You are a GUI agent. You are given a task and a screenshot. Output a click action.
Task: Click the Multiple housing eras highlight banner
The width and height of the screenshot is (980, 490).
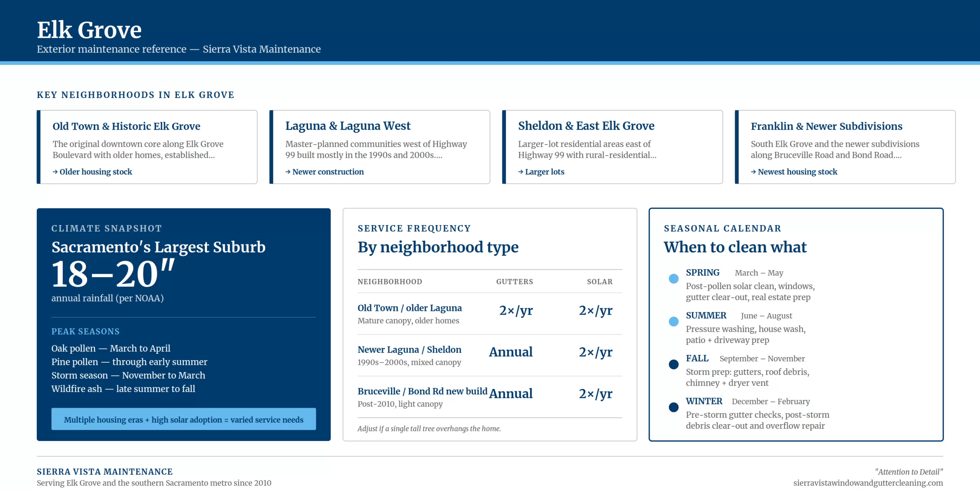184,419
